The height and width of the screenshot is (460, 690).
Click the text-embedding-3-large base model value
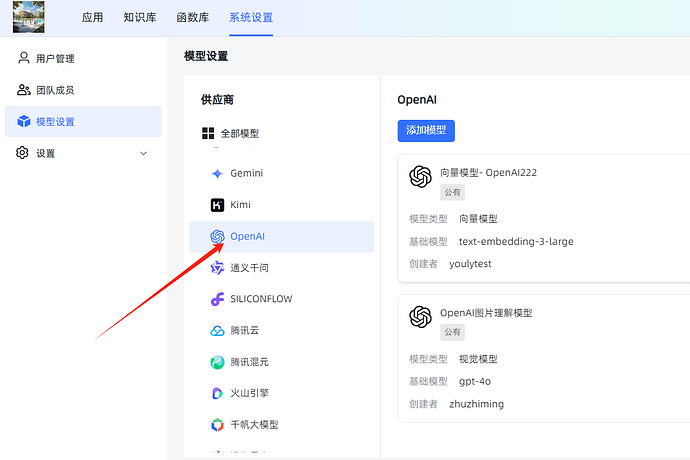[x=516, y=241]
